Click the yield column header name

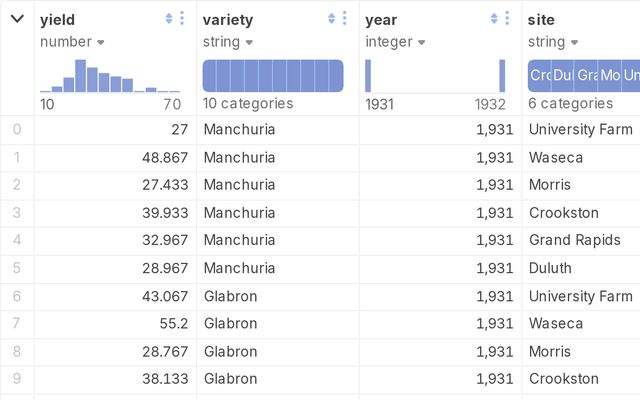(x=57, y=19)
